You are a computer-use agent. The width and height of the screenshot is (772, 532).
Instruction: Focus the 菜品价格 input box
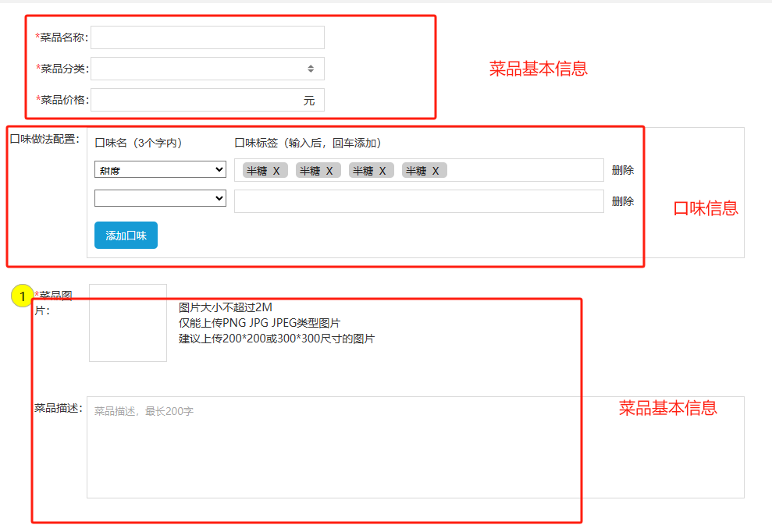coord(195,100)
